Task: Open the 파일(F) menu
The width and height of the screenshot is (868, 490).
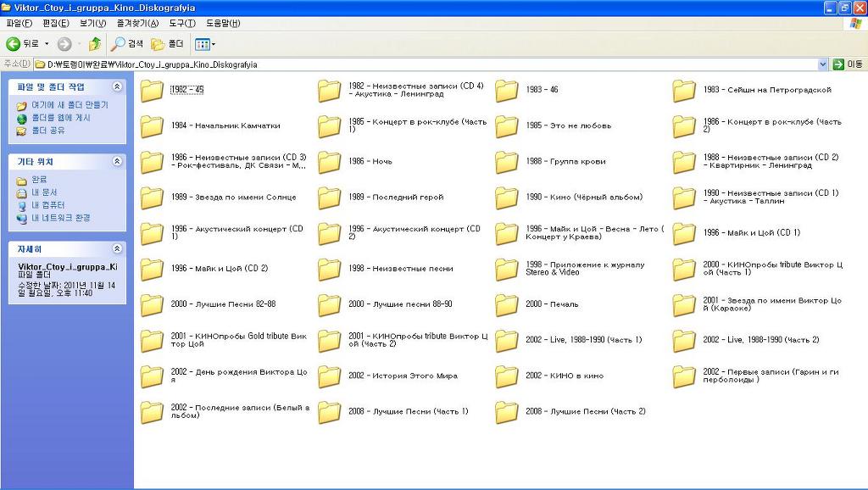Action: click(x=19, y=23)
